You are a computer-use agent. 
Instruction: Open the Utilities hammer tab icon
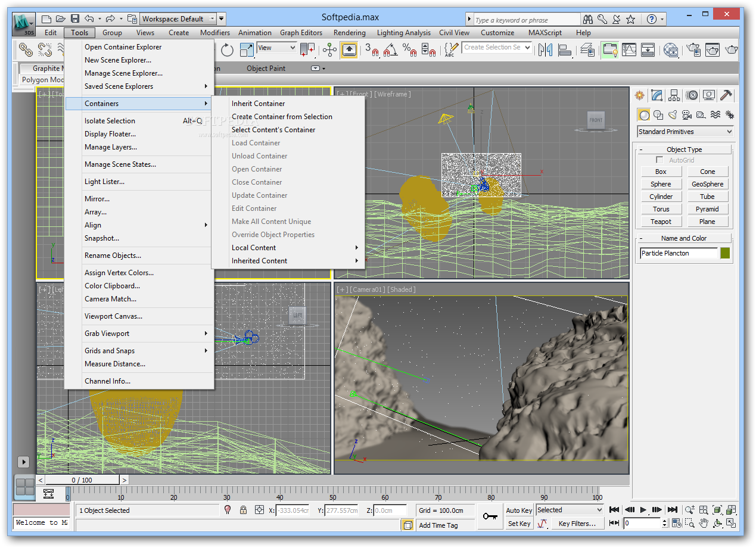(x=726, y=95)
